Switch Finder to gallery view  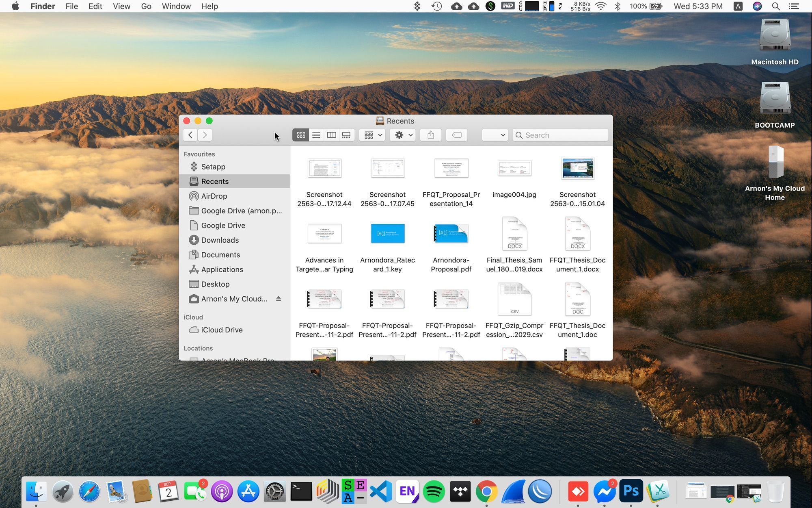pyautogui.click(x=347, y=135)
